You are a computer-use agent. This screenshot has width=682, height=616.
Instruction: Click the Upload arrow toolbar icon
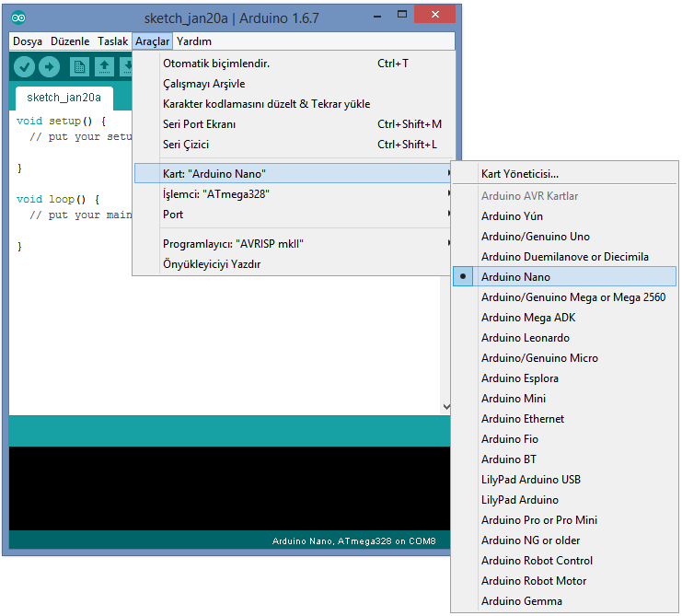49,67
